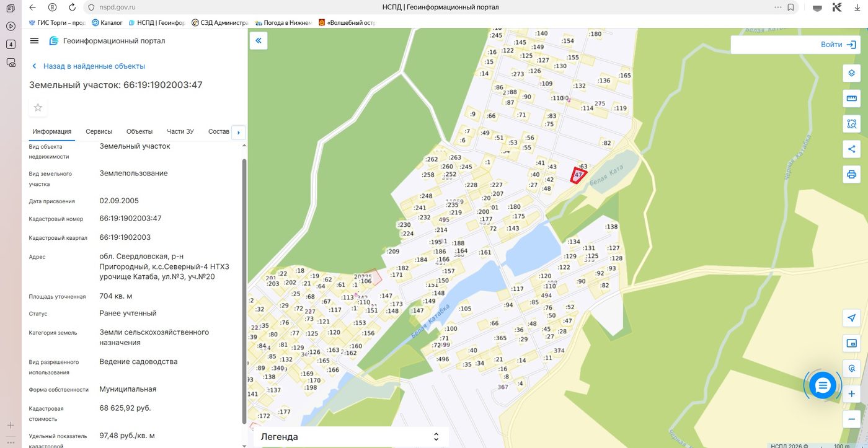Print the map using printer icon
The width and height of the screenshot is (868, 448).
tap(851, 174)
